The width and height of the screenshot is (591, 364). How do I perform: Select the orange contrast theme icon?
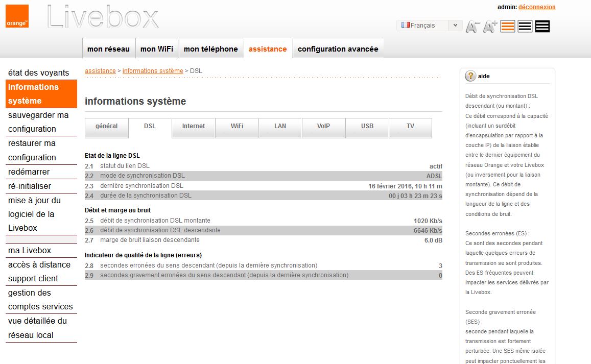point(508,27)
